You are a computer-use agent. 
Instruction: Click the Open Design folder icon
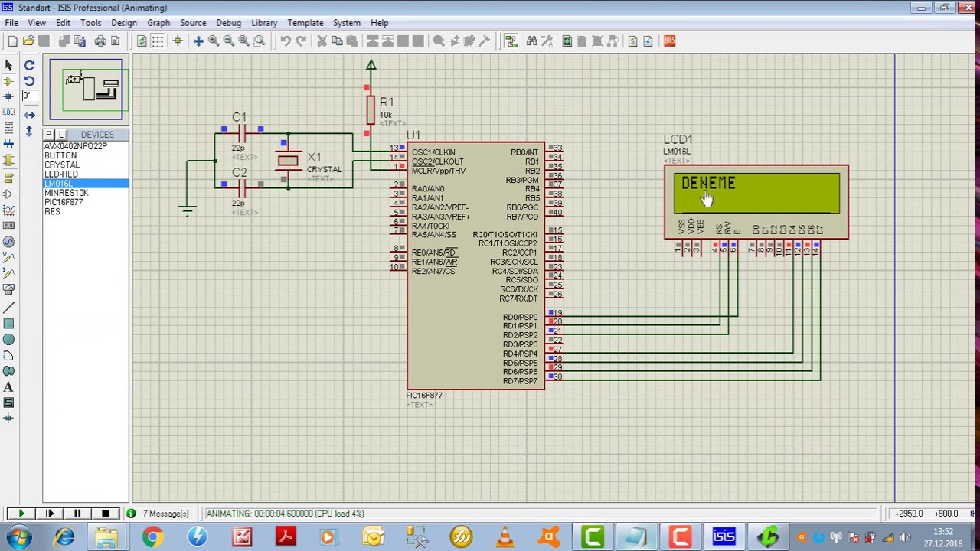tap(28, 41)
